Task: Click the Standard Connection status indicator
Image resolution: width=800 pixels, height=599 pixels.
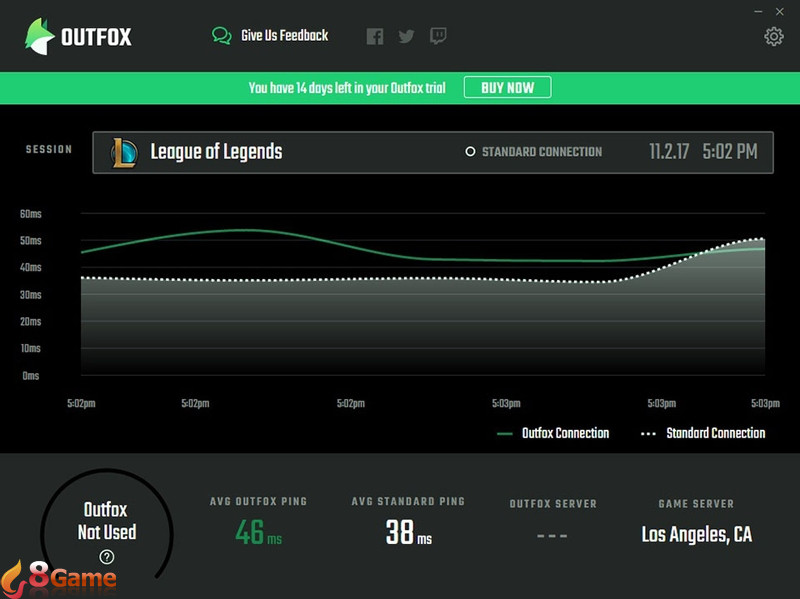Action: [x=534, y=152]
